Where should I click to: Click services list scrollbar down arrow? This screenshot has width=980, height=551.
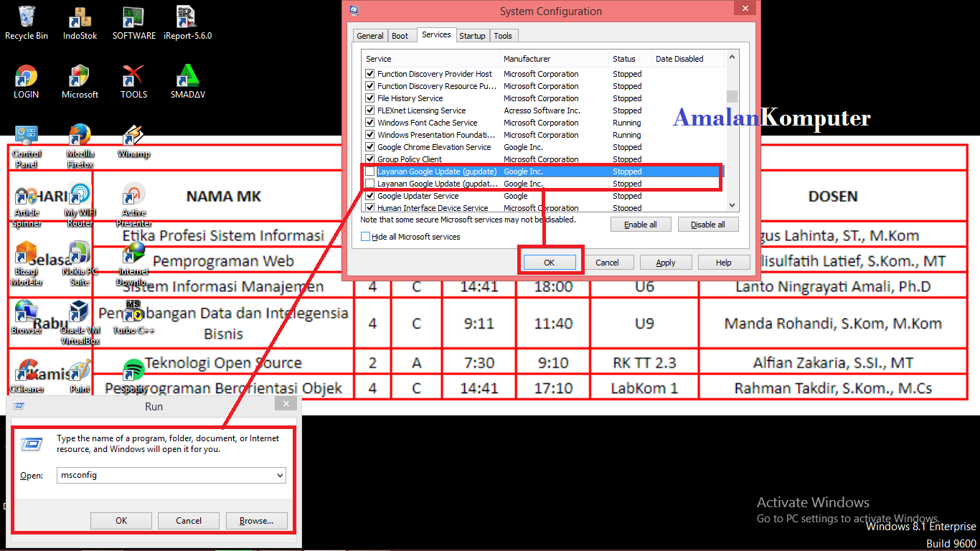click(732, 205)
